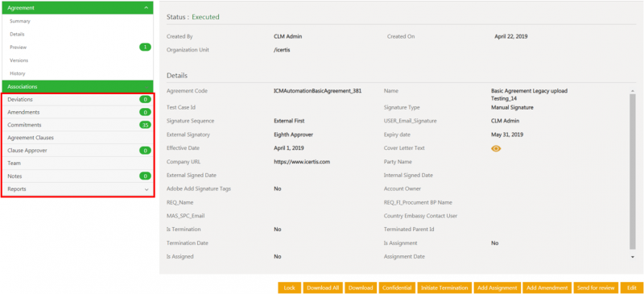
Task: Open the Amendments association
Action: click(x=78, y=112)
